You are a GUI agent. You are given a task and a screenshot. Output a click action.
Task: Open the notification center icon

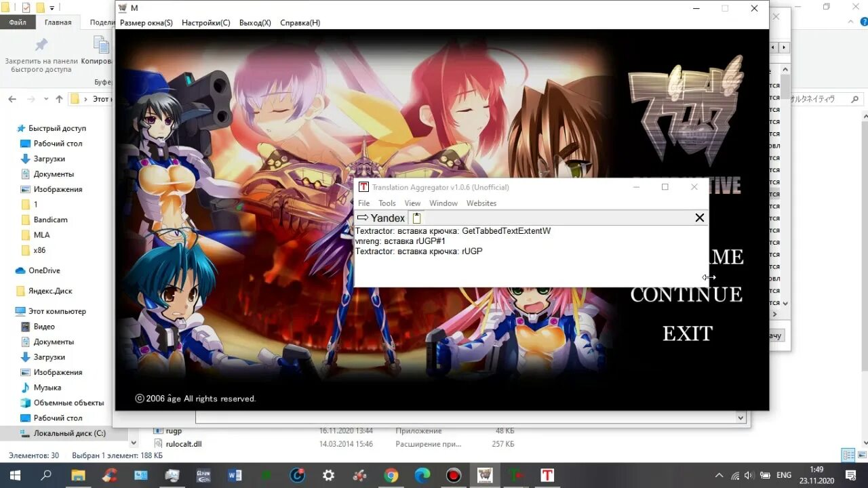pyautogui.click(x=850, y=475)
